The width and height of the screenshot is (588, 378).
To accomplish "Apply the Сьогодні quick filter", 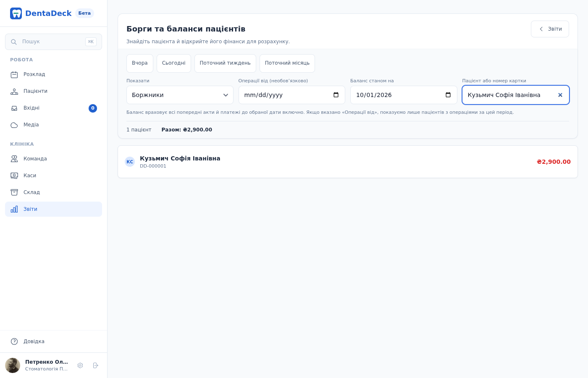I will pos(174,63).
